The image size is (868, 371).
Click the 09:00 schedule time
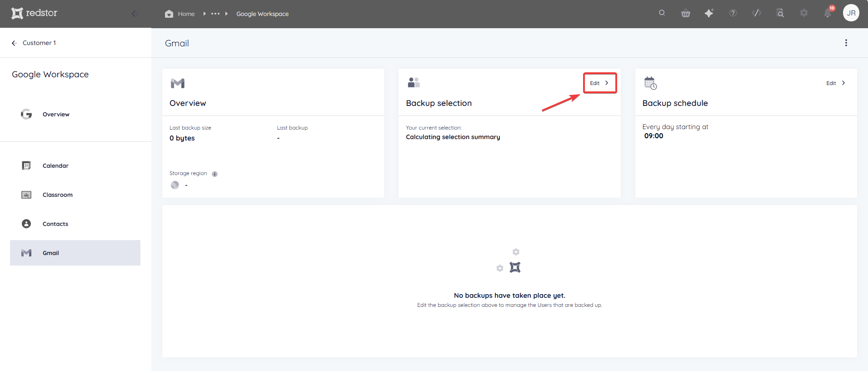(x=653, y=136)
